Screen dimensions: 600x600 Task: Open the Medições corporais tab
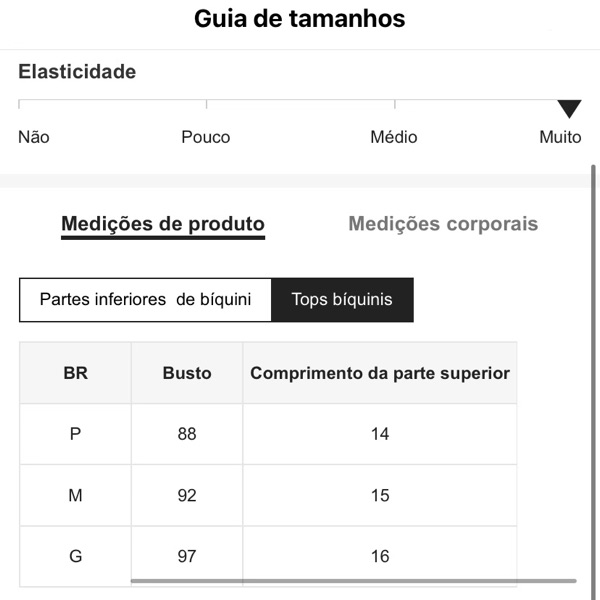[x=443, y=224]
